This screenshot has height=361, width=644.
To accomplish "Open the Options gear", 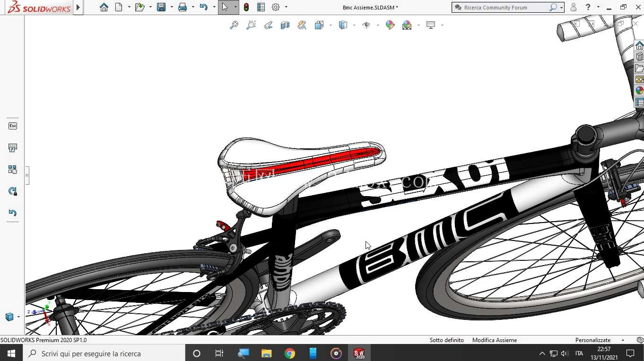I will [x=276, y=7].
